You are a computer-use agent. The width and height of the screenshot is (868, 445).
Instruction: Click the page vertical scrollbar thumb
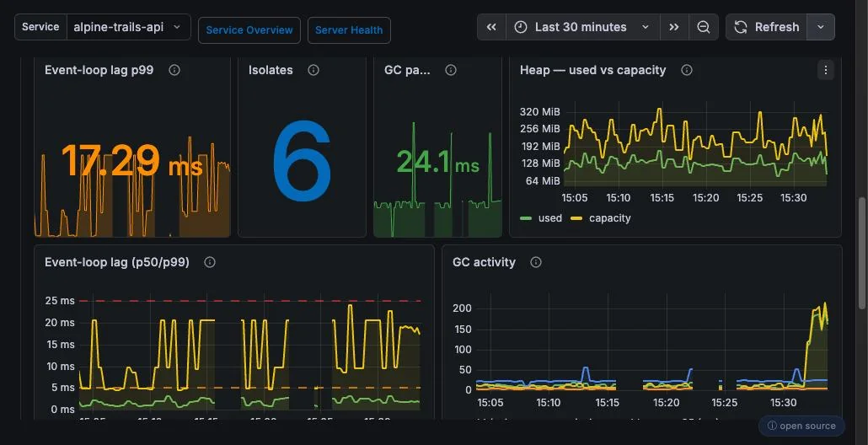861,253
